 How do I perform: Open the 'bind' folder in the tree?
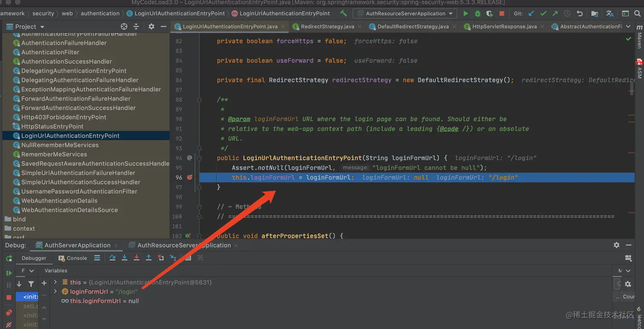[x=19, y=219]
